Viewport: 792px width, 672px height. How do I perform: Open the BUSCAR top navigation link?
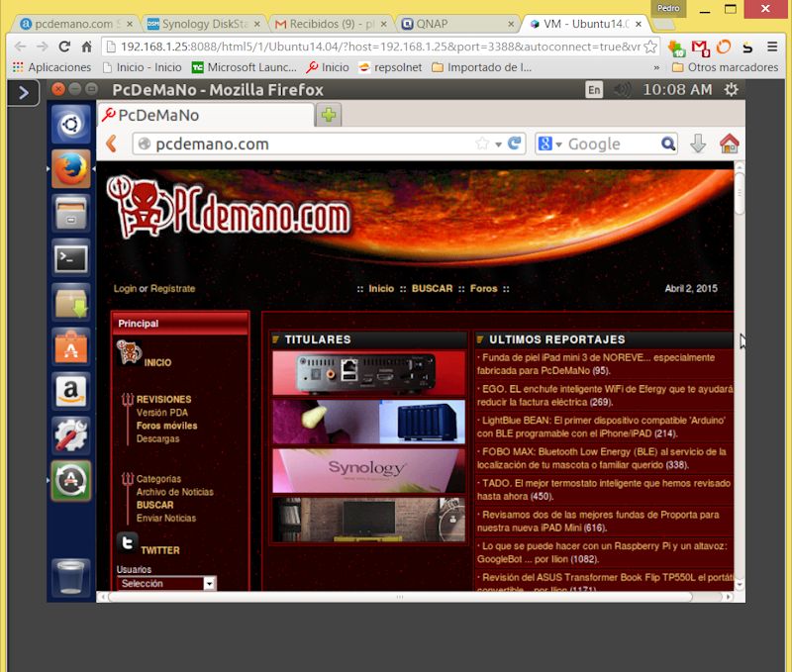[432, 288]
